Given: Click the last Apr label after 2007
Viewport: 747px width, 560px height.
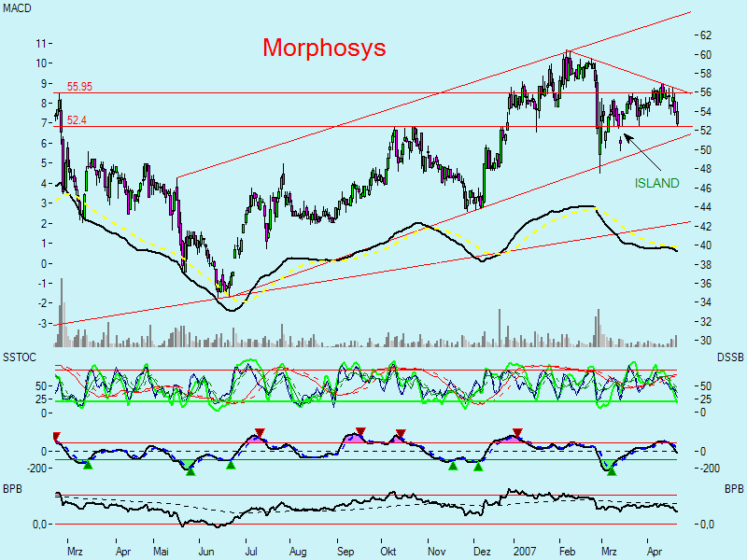Looking at the screenshot, I should [655, 552].
